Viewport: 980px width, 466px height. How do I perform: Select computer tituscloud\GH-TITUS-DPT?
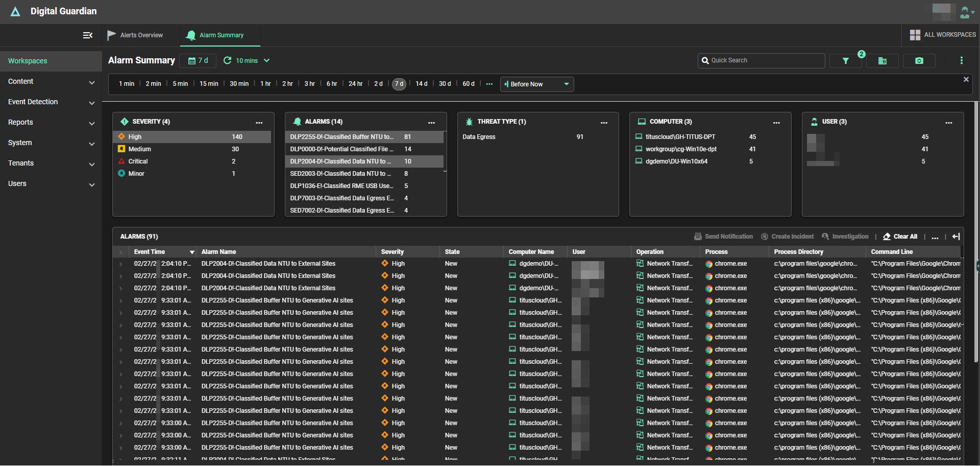click(709, 137)
